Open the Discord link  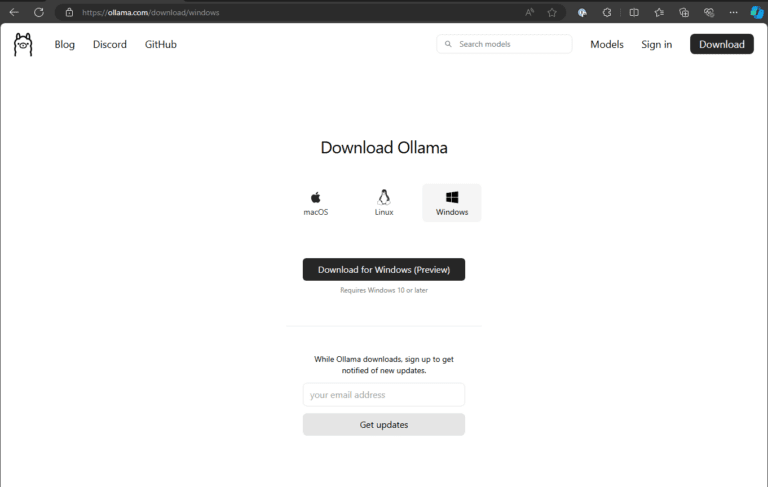point(110,44)
